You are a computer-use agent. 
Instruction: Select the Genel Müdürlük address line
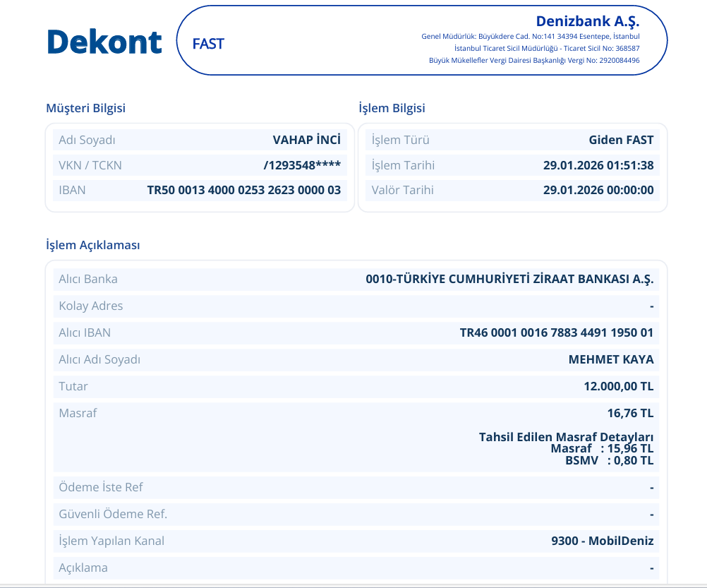531,37
